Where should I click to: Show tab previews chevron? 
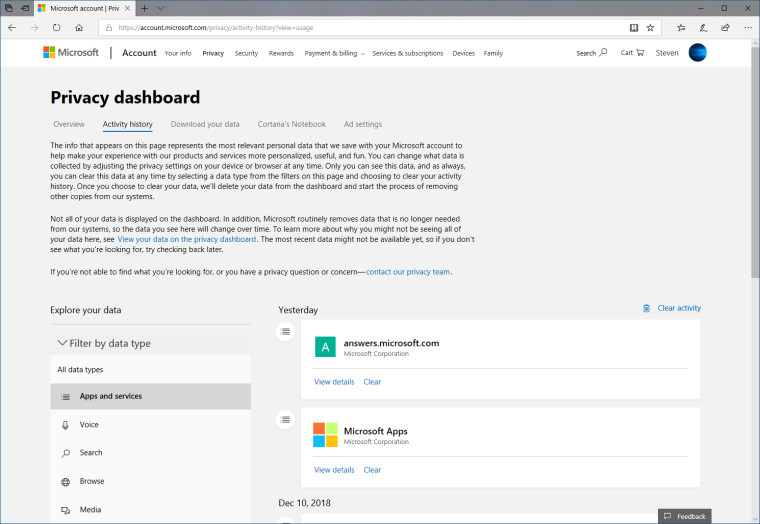click(x=161, y=8)
